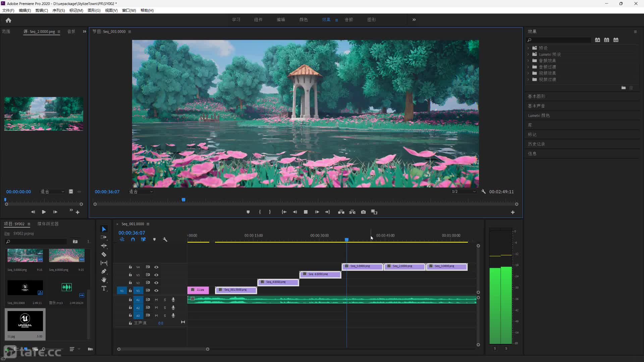Image resolution: width=644 pixels, height=362 pixels.
Task: Switch to the 颜色 workspace
Action: click(x=304, y=20)
